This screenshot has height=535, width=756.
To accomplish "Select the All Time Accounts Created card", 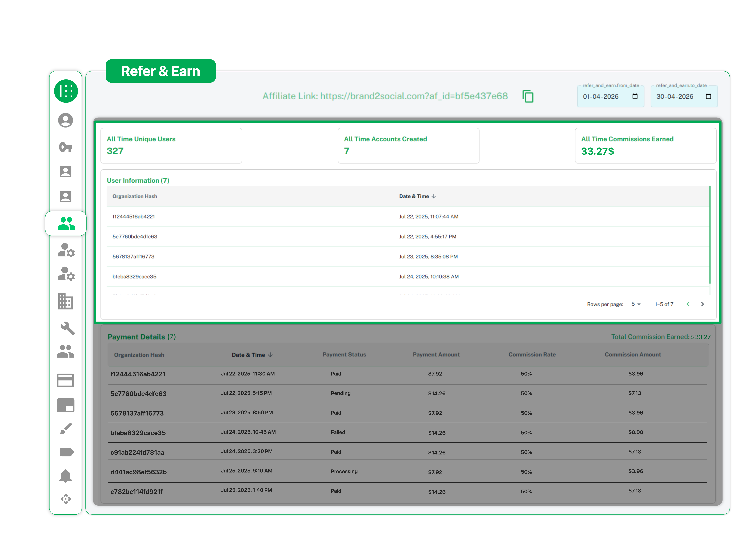I will pos(408,146).
